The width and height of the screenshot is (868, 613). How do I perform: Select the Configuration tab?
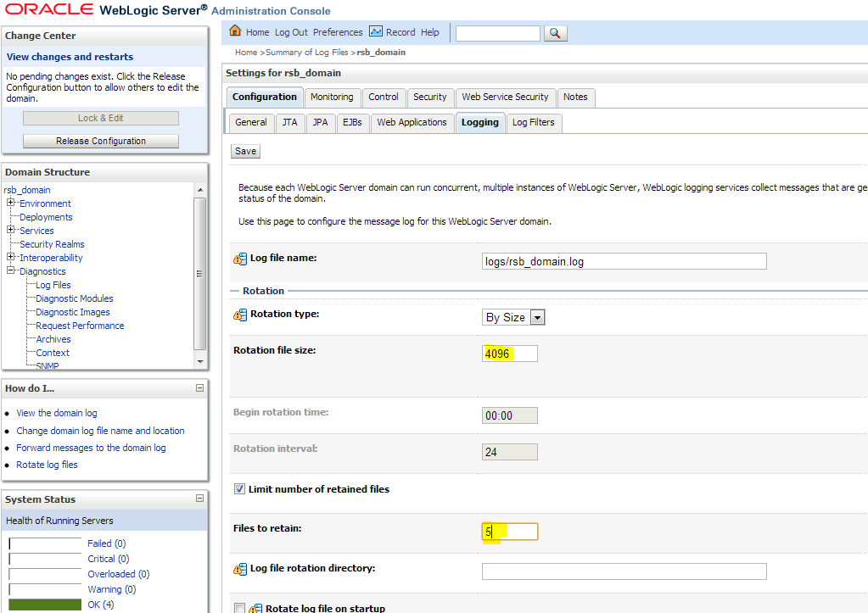click(264, 97)
